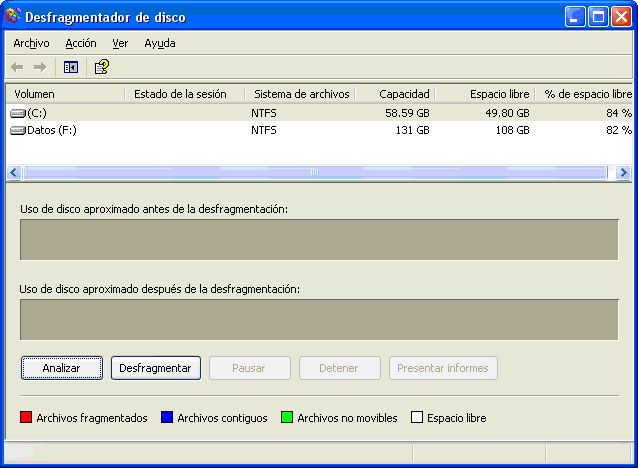
Task: Click the 131 GB capacity cell
Action: 413,130
